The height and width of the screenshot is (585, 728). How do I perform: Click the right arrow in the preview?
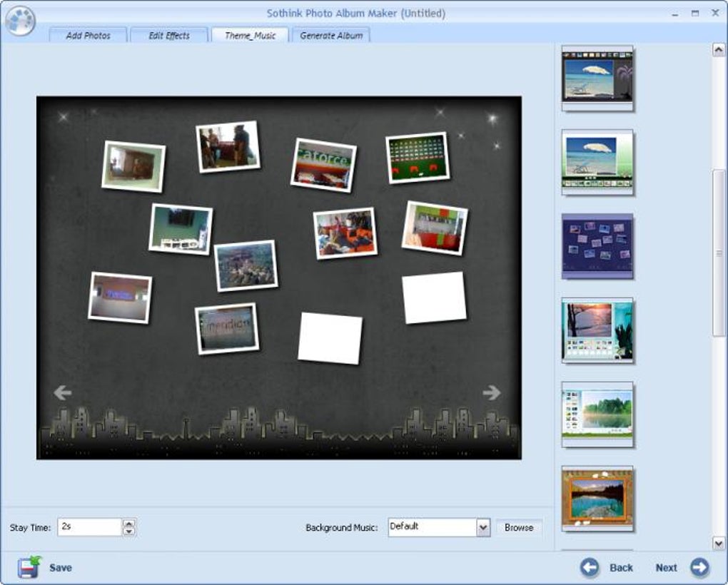point(491,393)
